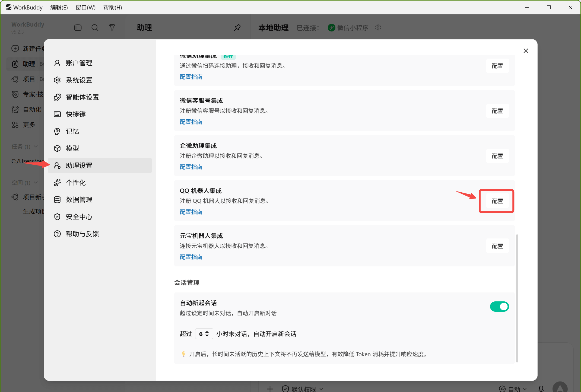
Task: Click the green 微信小程序 connection icon
Action: 331,28
